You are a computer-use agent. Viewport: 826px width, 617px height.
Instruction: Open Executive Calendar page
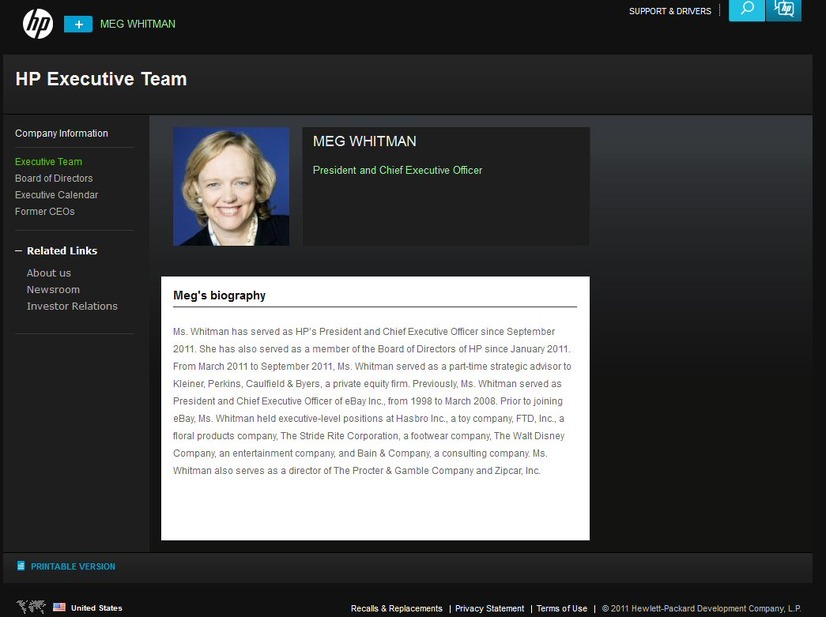56,195
